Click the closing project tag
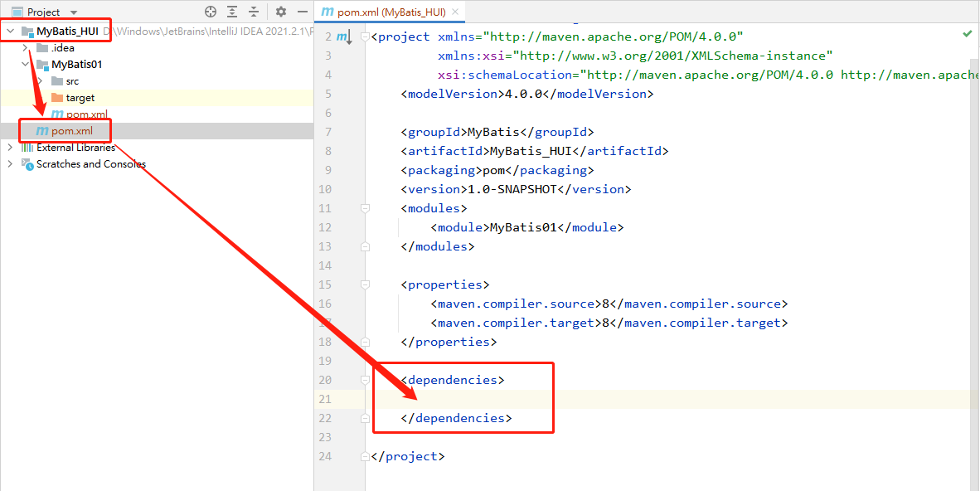This screenshot has height=491, width=980. point(407,456)
